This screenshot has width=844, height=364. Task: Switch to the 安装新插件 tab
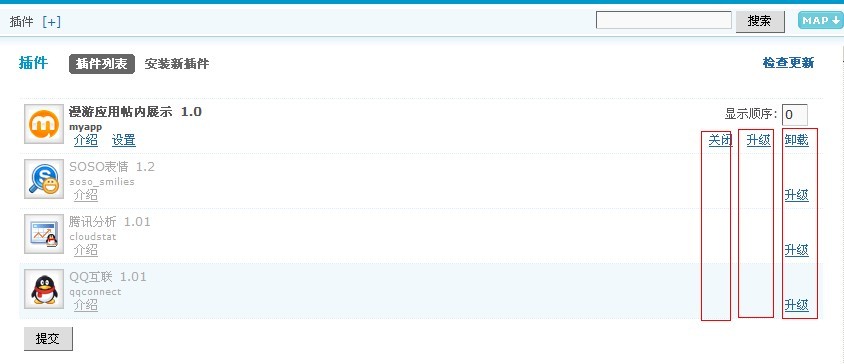(x=177, y=64)
